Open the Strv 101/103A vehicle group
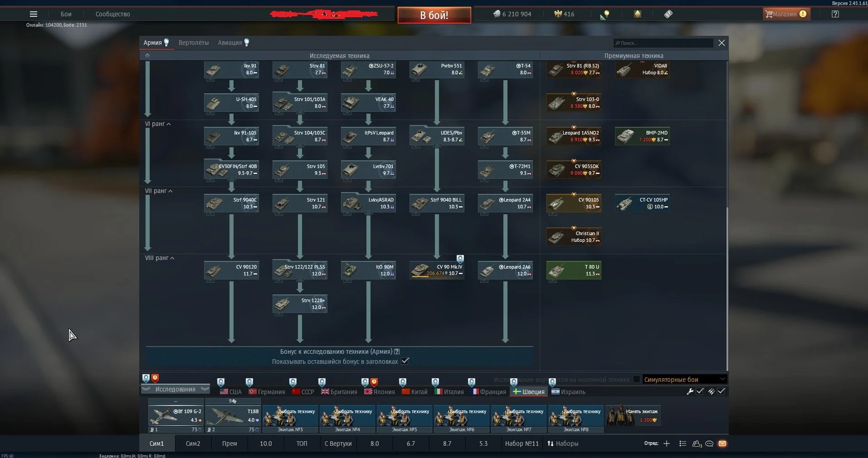 (300, 103)
